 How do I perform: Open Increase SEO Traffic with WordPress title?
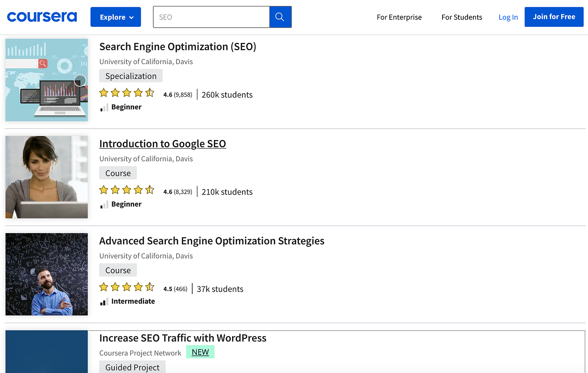pos(183,338)
